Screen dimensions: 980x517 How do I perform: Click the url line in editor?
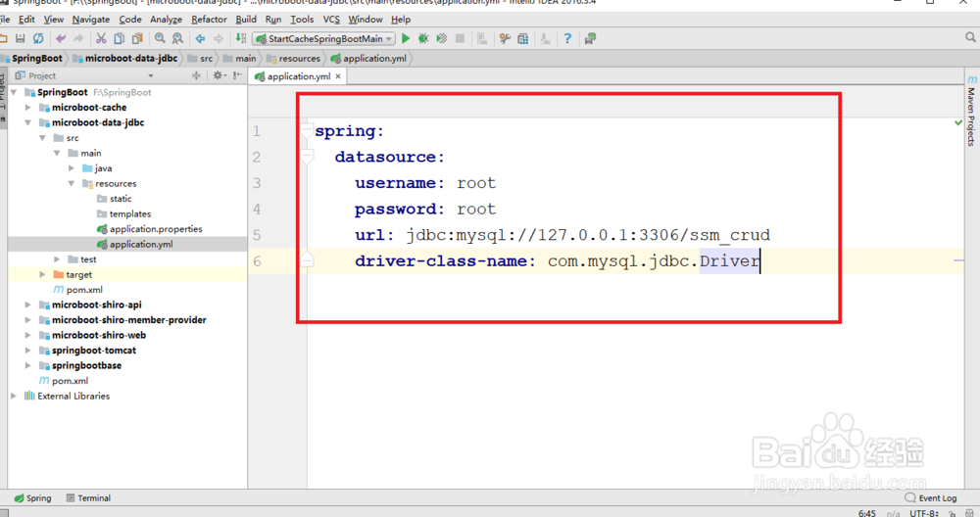tap(563, 235)
